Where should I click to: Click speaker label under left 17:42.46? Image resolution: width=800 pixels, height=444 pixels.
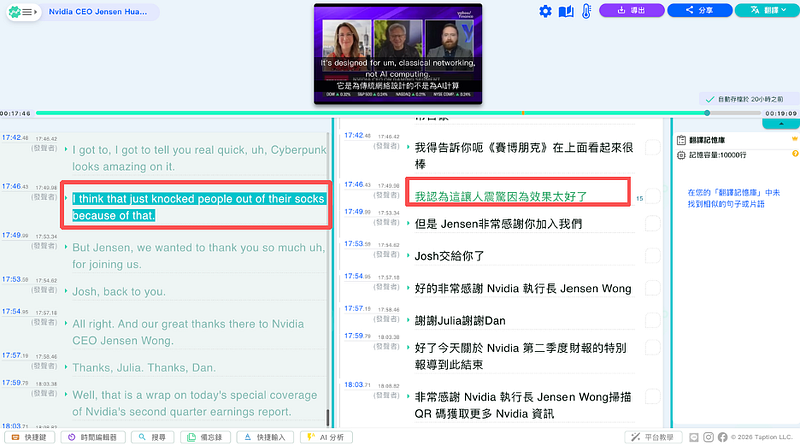click(x=44, y=148)
